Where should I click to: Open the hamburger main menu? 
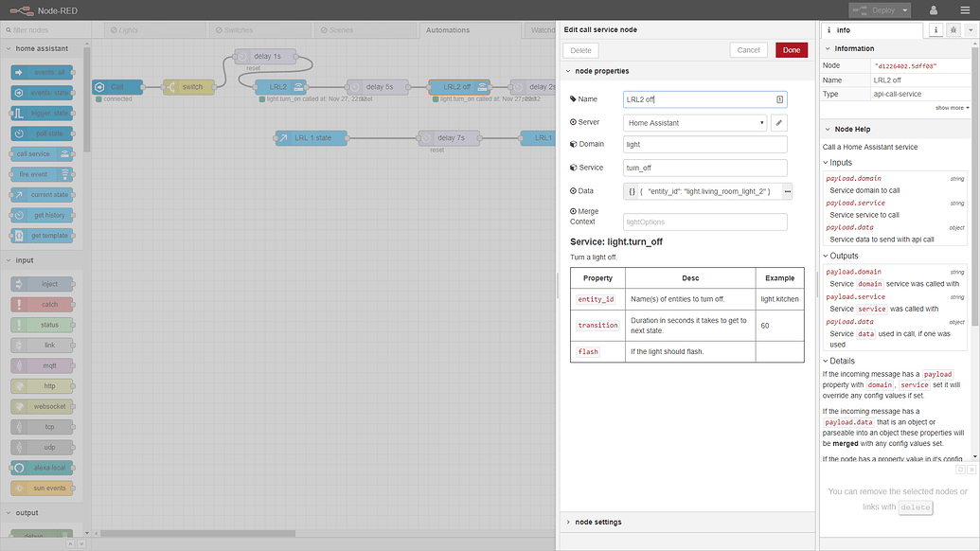click(x=964, y=10)
